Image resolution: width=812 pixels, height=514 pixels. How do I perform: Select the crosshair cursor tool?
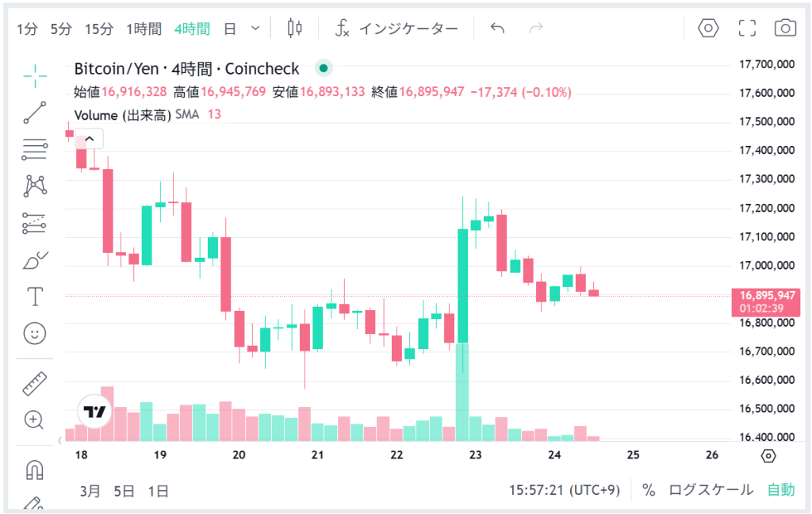coord(35,76)
